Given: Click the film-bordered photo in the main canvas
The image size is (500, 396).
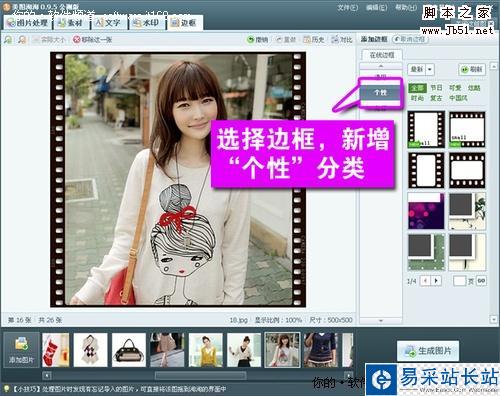Looking at the screenshot, I should (x=178, y=179).
